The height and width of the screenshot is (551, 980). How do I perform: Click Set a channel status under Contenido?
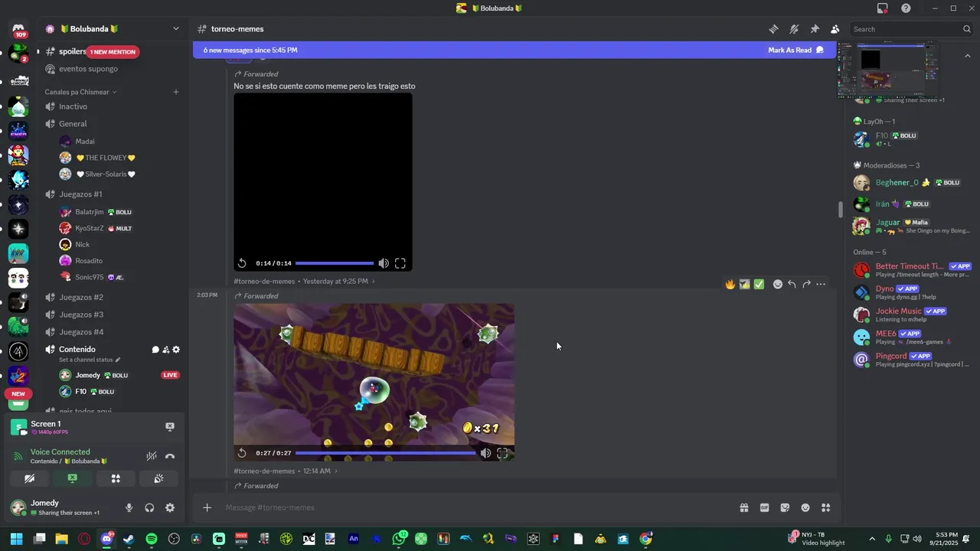point(90,360)
